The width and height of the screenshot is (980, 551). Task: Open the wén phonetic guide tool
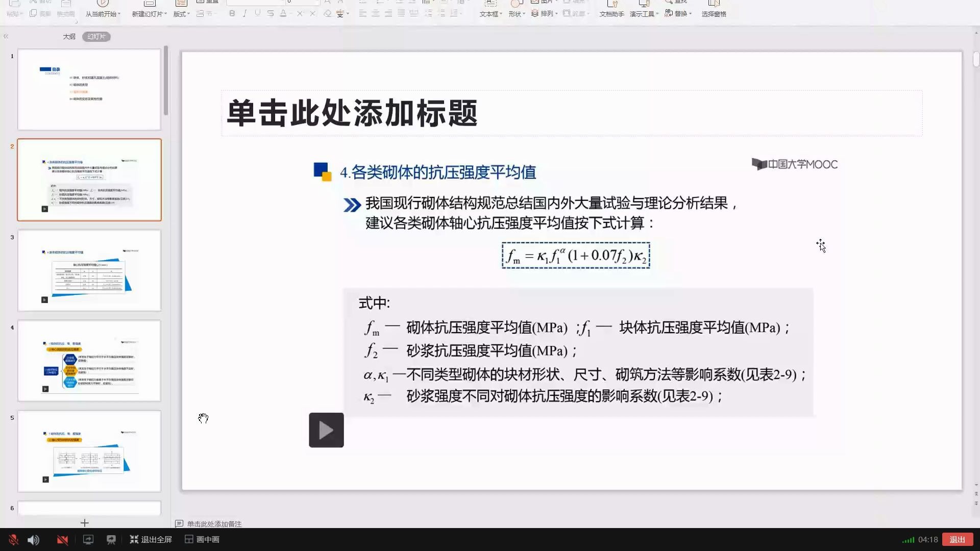pos(340,13)
